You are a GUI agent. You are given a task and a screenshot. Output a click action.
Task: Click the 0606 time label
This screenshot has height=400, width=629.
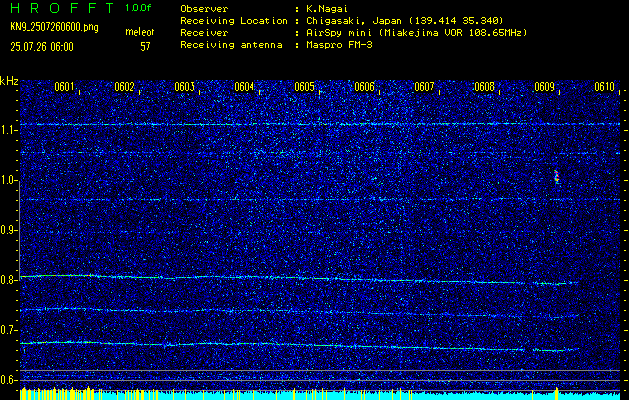tap(364, 87)
